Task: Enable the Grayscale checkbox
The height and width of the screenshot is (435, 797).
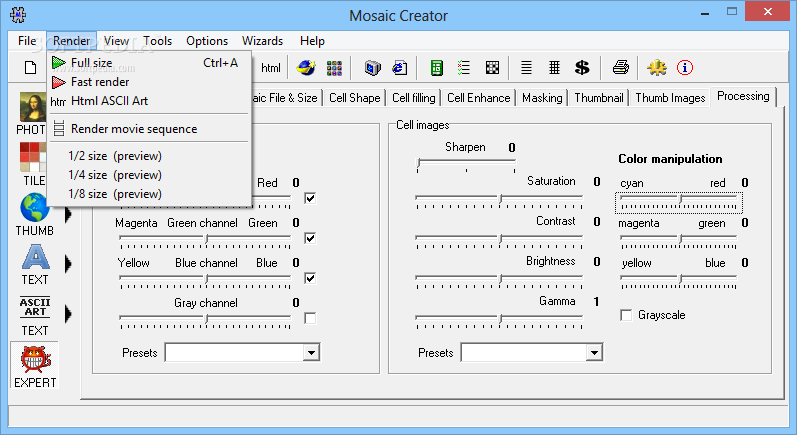Action: (x=627, y=315)
